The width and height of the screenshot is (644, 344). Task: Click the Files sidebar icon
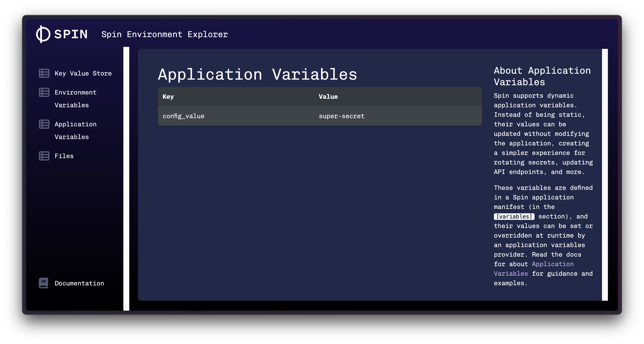44,156
